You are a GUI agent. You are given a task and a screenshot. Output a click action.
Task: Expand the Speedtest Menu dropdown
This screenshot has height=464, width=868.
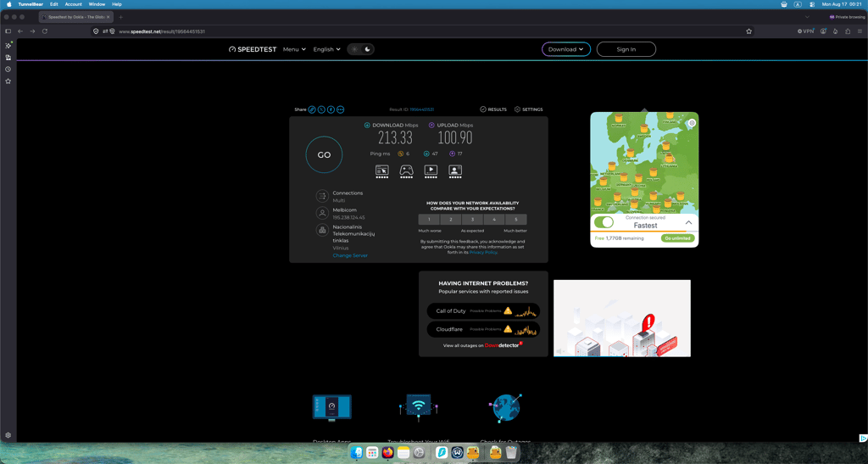click(x=294, y=49)
